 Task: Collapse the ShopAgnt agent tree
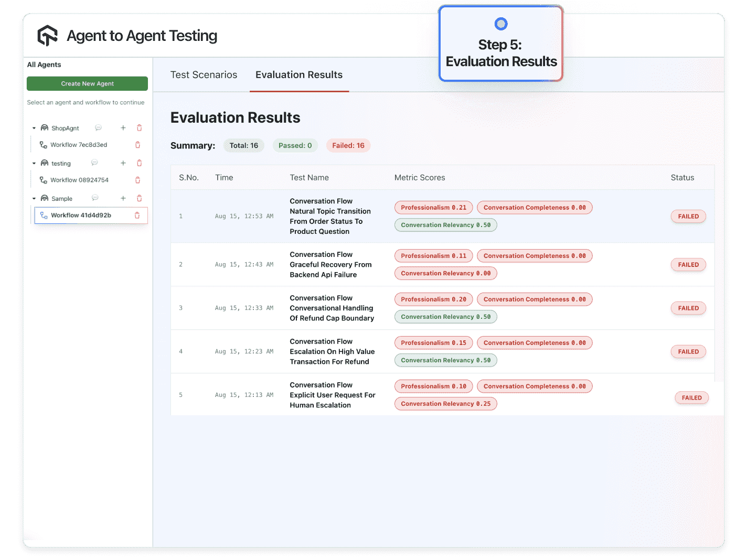pyautogui.click(x=34, y=127)
